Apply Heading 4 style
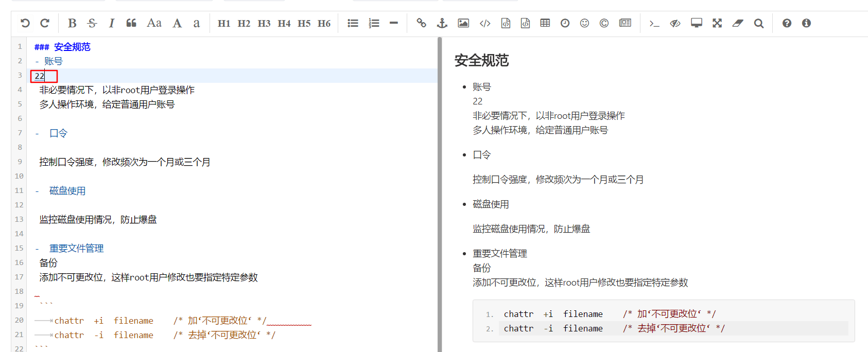Screen dimensions: 868x352 [x=284, y=23]
